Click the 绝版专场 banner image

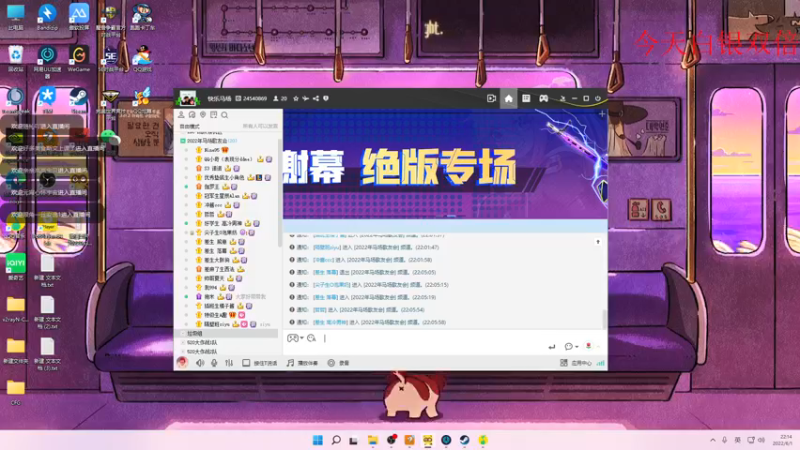click(x=445, y=166)
